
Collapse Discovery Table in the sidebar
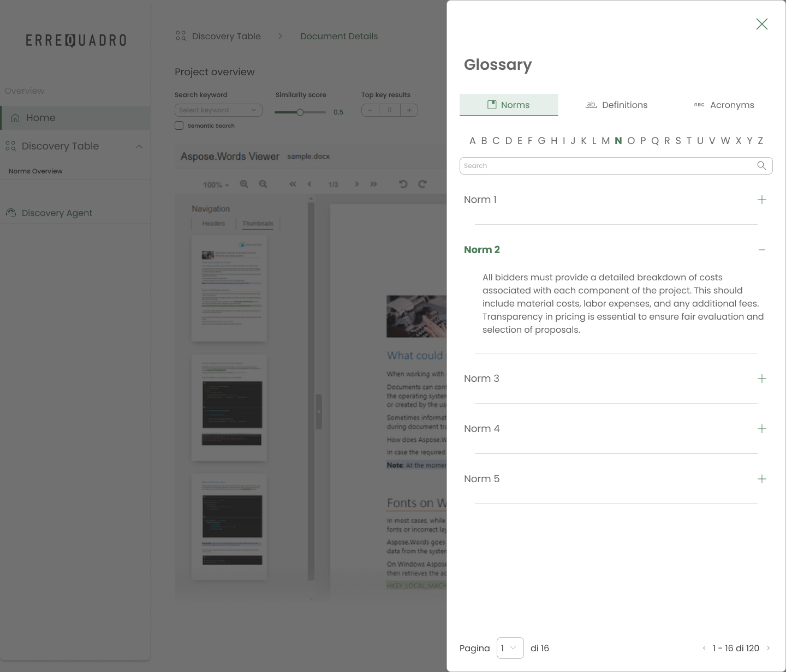[139, 146]
